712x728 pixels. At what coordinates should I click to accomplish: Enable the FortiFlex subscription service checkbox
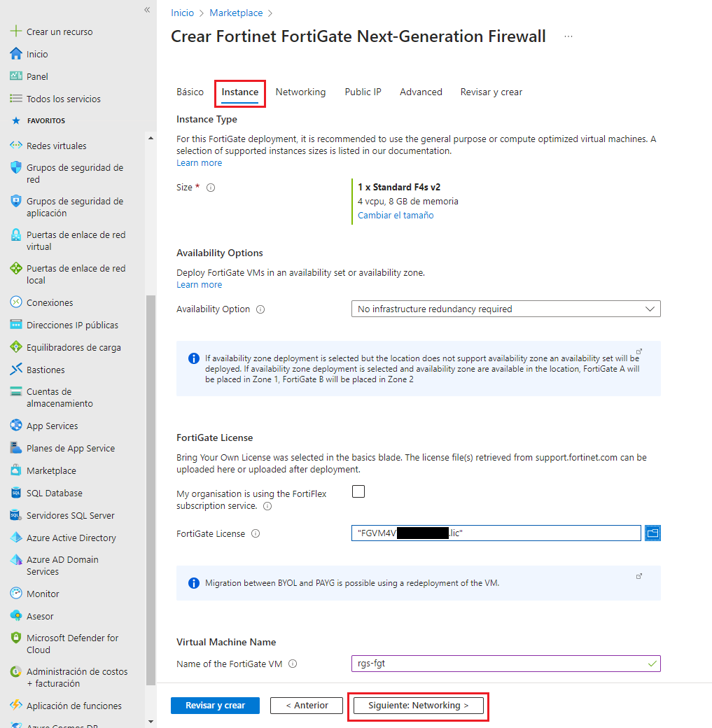click(358, 491)
